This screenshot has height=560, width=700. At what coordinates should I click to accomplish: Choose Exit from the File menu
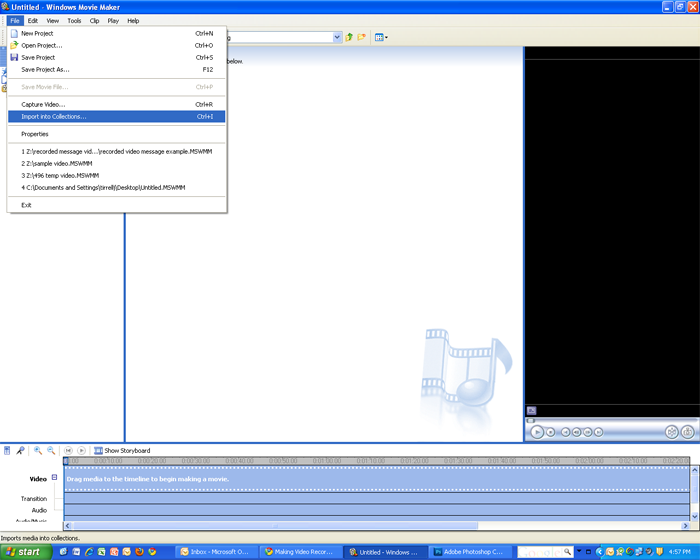117,205
